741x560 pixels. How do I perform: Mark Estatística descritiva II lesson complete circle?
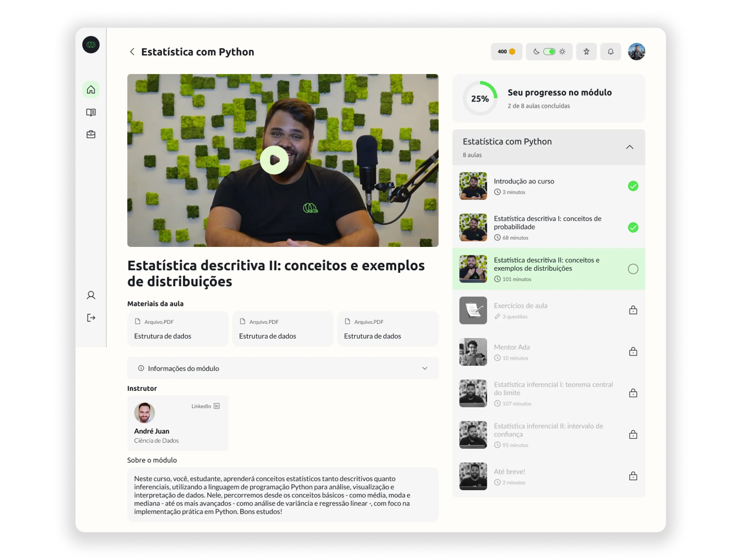pos(633,269)
